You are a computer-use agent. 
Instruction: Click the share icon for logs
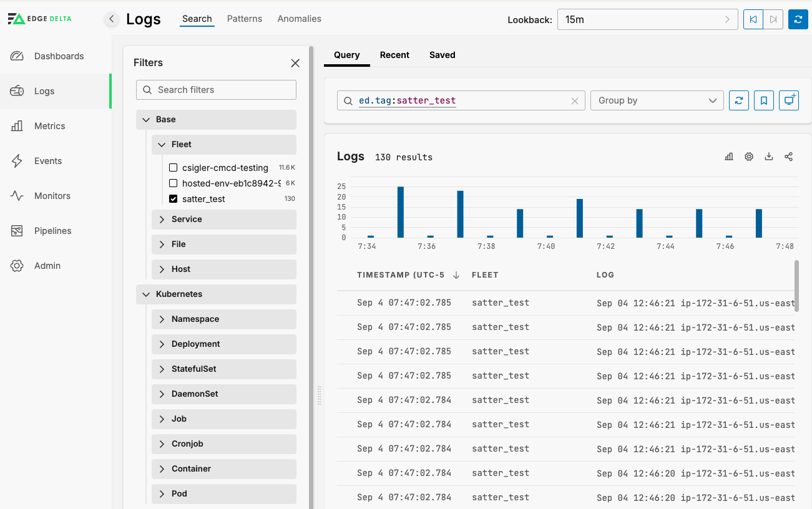coord(789,157)
